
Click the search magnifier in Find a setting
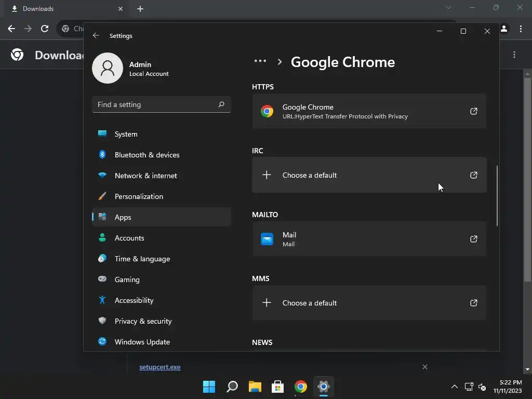221,104
